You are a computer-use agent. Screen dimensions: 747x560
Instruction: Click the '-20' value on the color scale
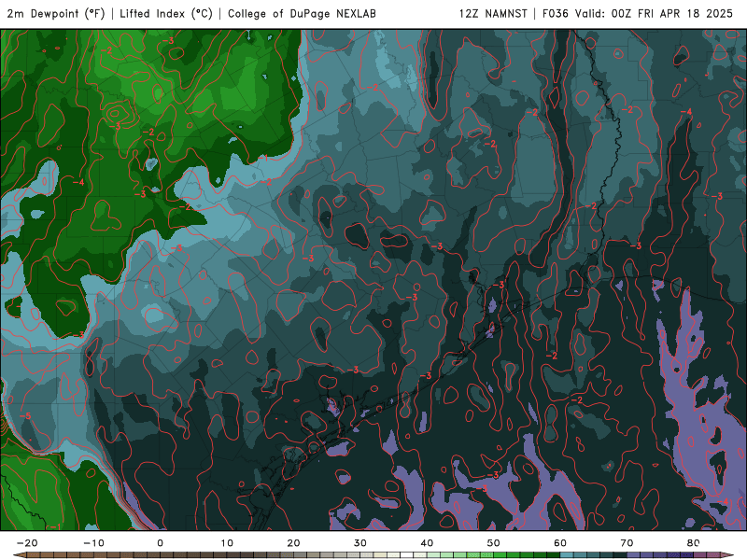click(x=27, y=543)
